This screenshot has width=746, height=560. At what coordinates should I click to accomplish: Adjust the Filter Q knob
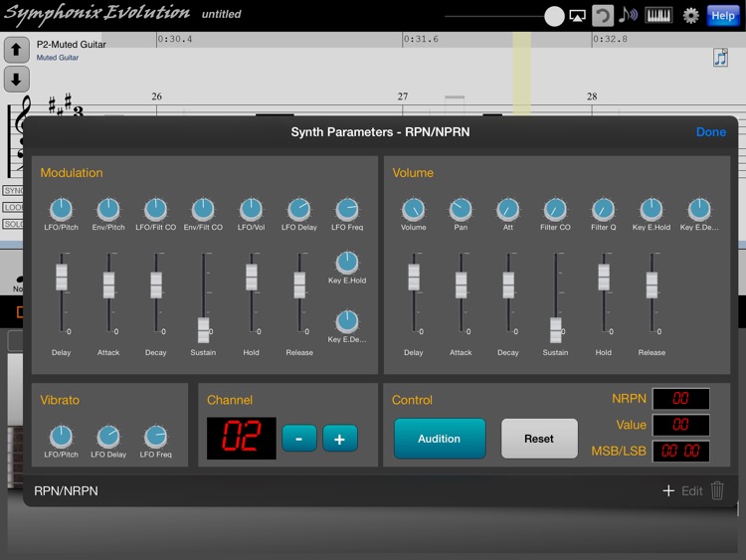click(604, 209)
